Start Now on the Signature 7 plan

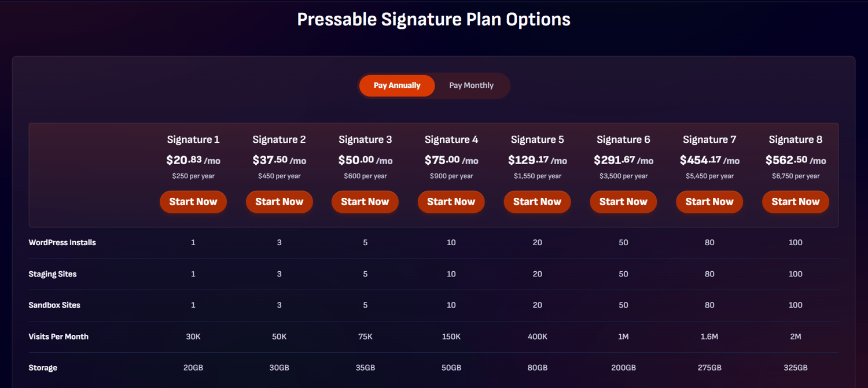(709, 202)
